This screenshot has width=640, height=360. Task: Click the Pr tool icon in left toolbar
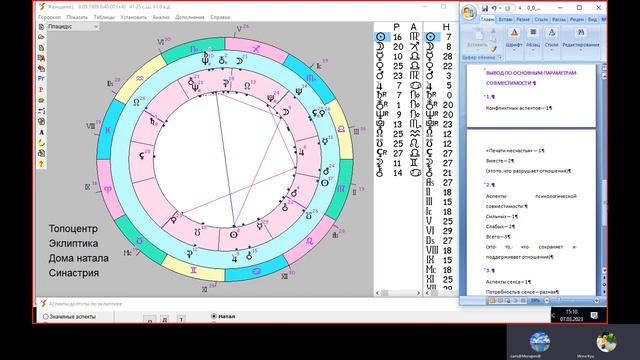(41, 78)
